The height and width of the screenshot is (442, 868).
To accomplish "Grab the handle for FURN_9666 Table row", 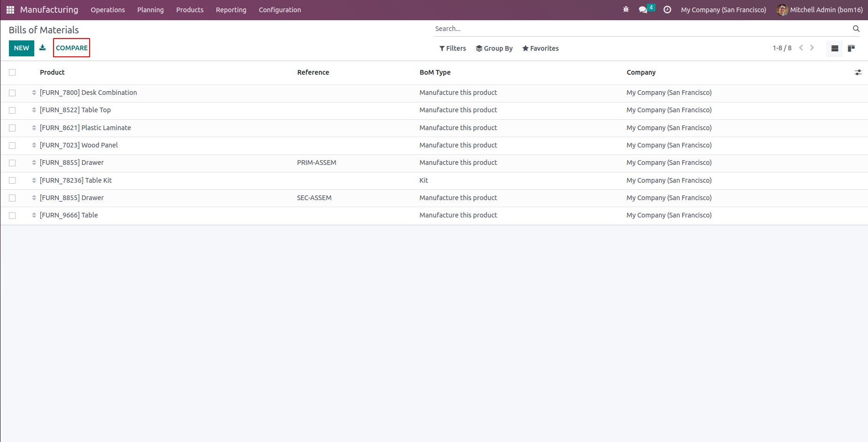I will pos(34,215).
